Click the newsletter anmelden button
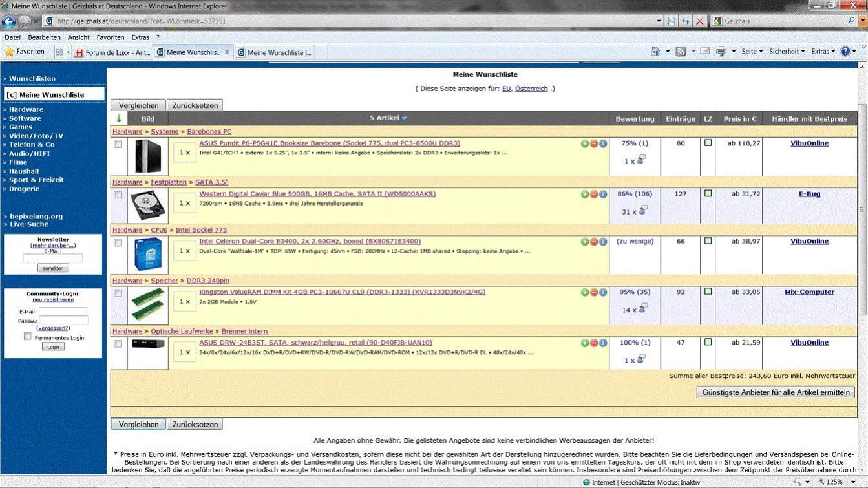Viewport: 868px width, 488px height. pyautogui.click(x=53, y=268)
